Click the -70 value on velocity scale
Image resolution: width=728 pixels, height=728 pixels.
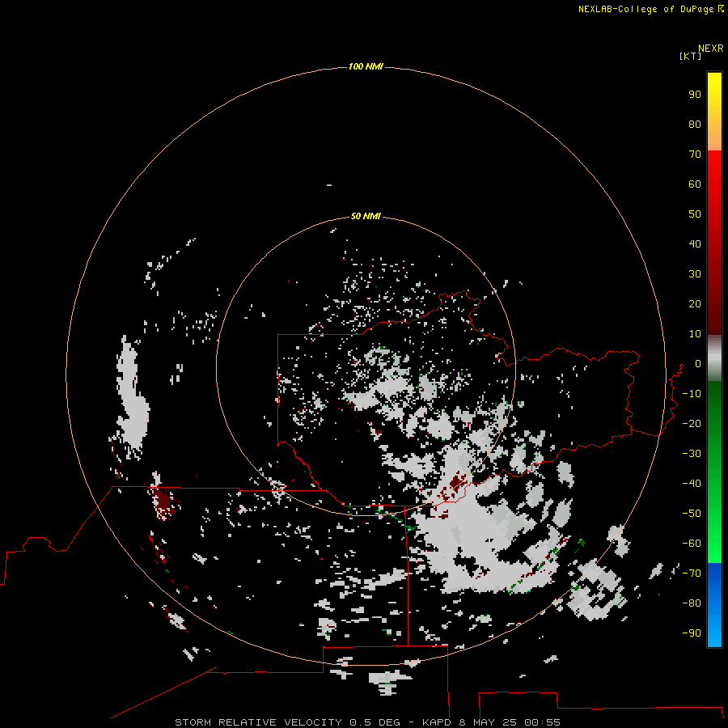pos(692,574)
